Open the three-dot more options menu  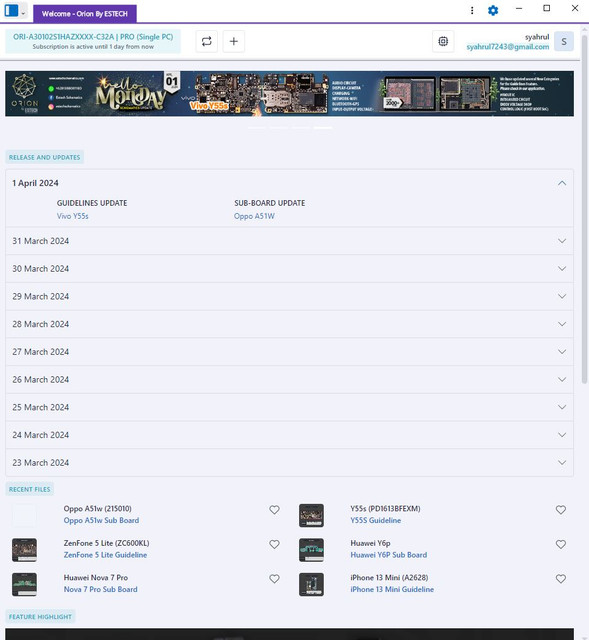(x=472, y=10)
